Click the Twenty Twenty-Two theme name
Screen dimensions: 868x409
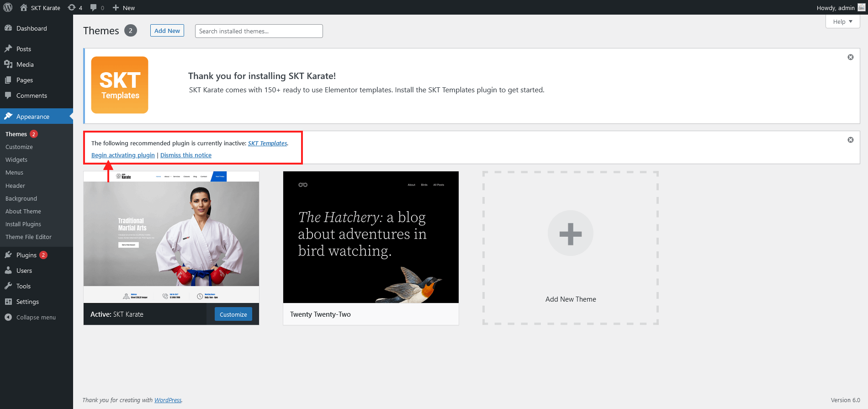(x=320, y=314)
